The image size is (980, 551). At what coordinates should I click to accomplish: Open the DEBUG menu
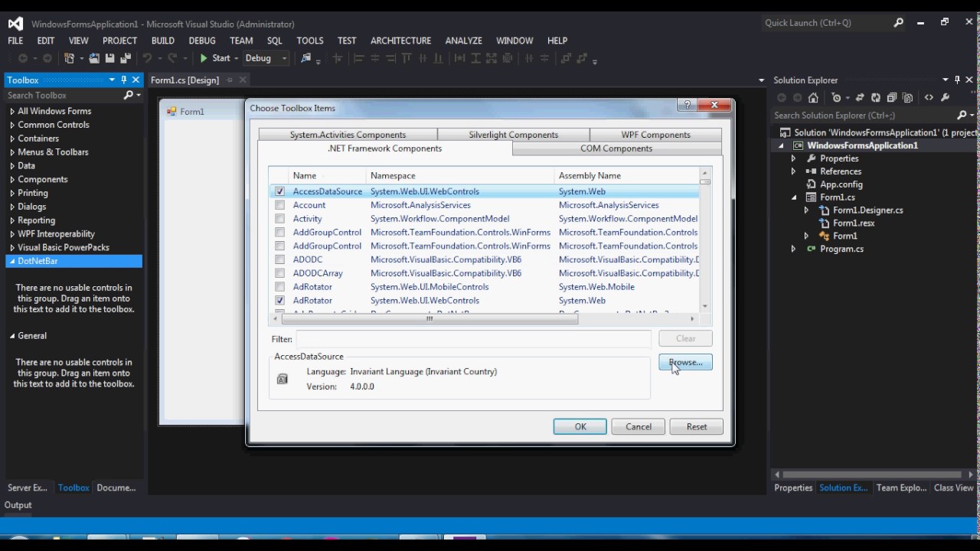point(202,41)
